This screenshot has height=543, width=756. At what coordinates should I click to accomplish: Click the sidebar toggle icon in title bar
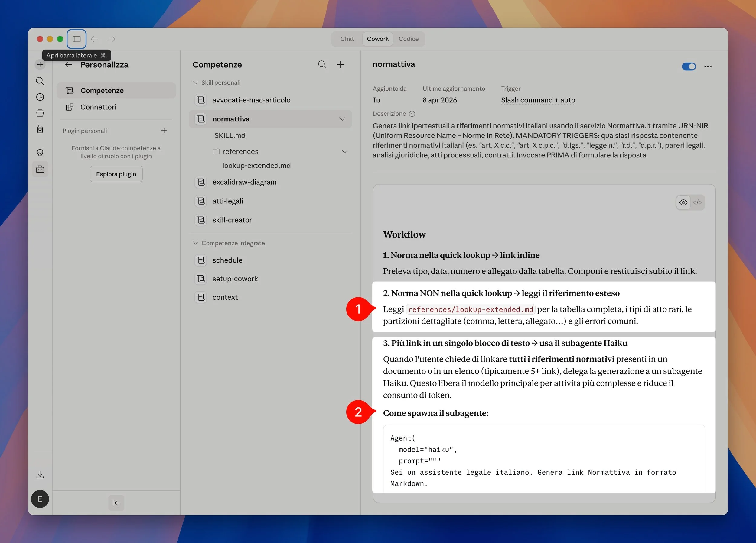[76, 39]
